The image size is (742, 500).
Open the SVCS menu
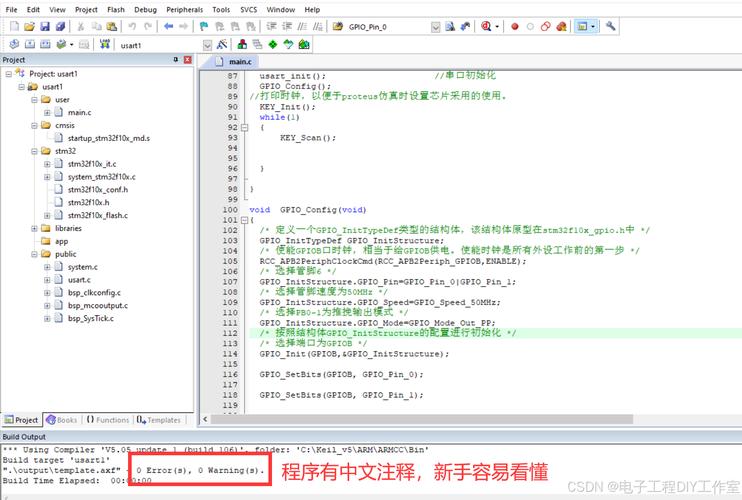248,9
